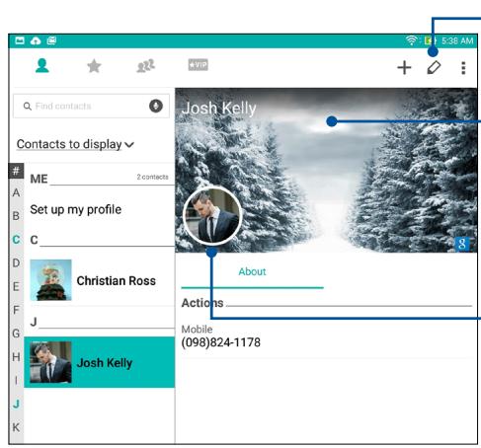481x448 pixels.
Task: Jump to highlighted index letter J
Action: 16,404
